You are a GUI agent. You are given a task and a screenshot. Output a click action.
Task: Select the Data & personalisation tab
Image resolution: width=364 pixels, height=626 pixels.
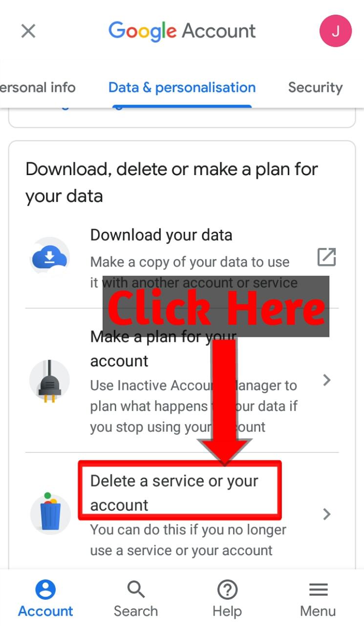[182, 88]
